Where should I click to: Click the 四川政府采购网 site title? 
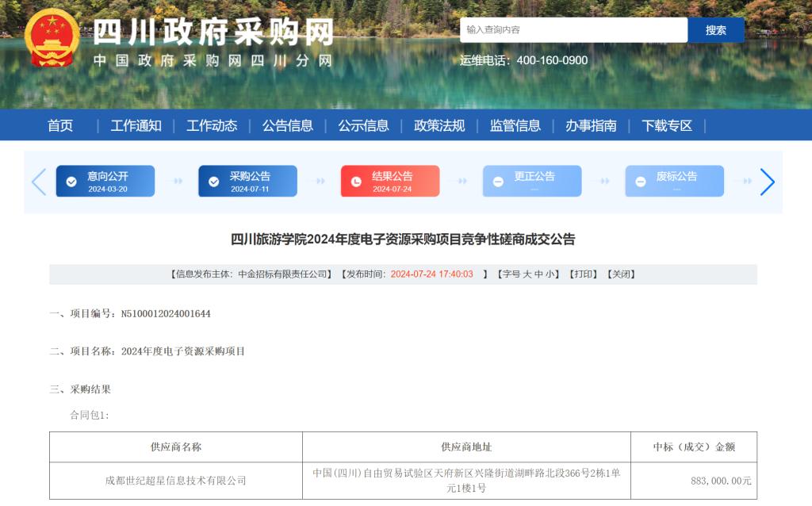pos(213,32)
